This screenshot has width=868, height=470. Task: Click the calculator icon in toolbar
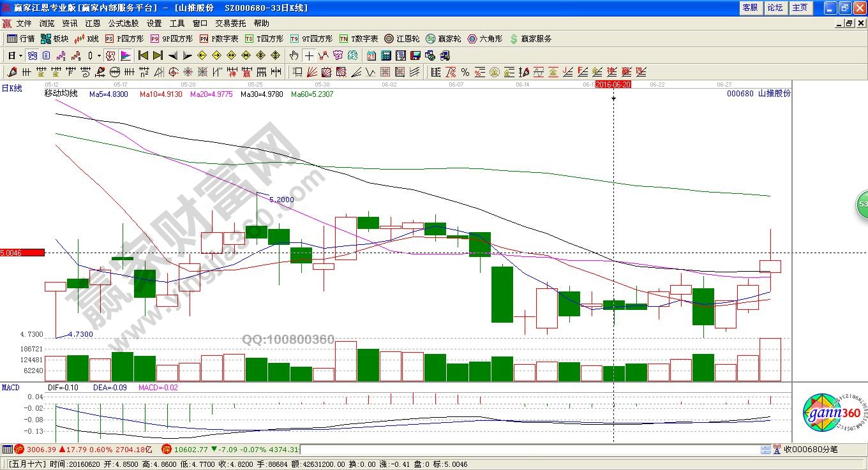[387, 55]
